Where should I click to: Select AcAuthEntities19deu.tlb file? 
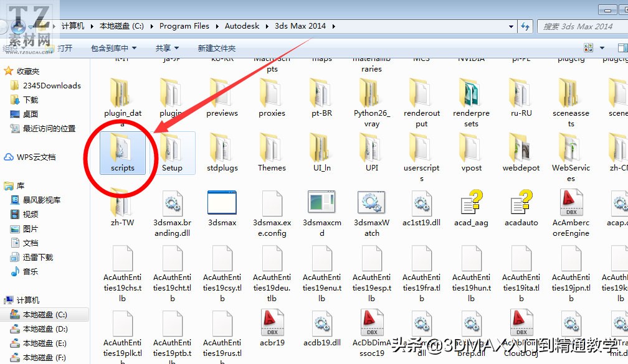pyautogui.click(x=272, y=274)
